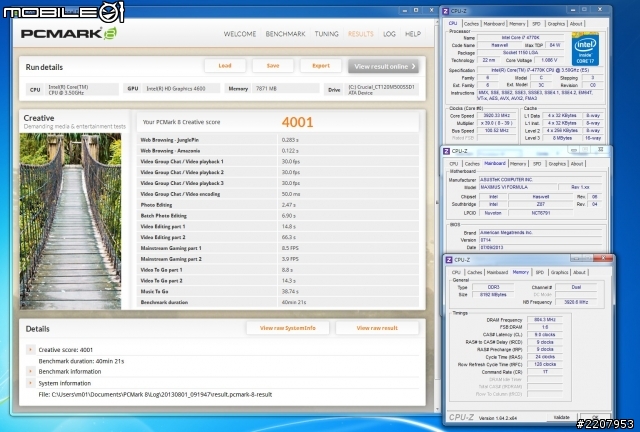Expand System information

(x=30, y=383)
